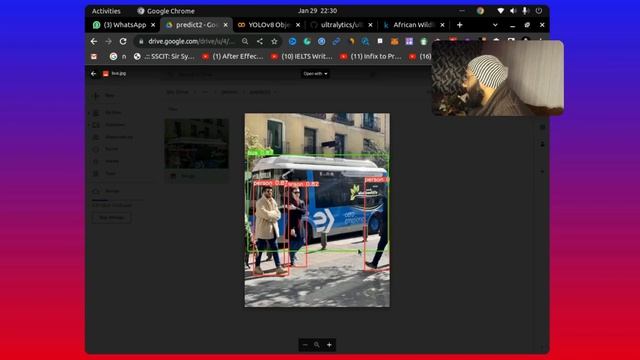The height and width of the screenshot is (360, 640).
Task: Reload the current Drive page
Action: 123,41
